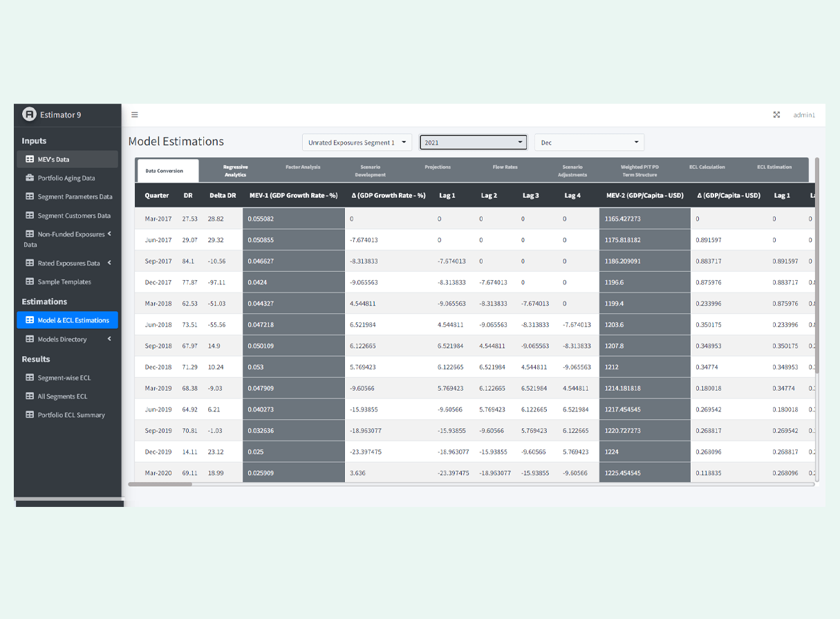Switch to the Regressive Analytics tab
Viewport: 840px width, 619px height.
tap(236, 169)
